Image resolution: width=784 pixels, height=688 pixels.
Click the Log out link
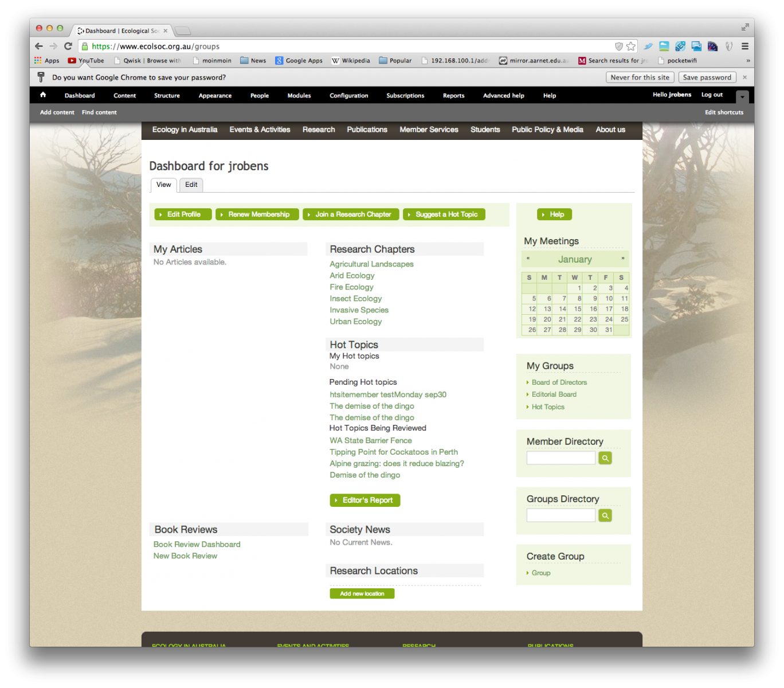coord(712,95)
